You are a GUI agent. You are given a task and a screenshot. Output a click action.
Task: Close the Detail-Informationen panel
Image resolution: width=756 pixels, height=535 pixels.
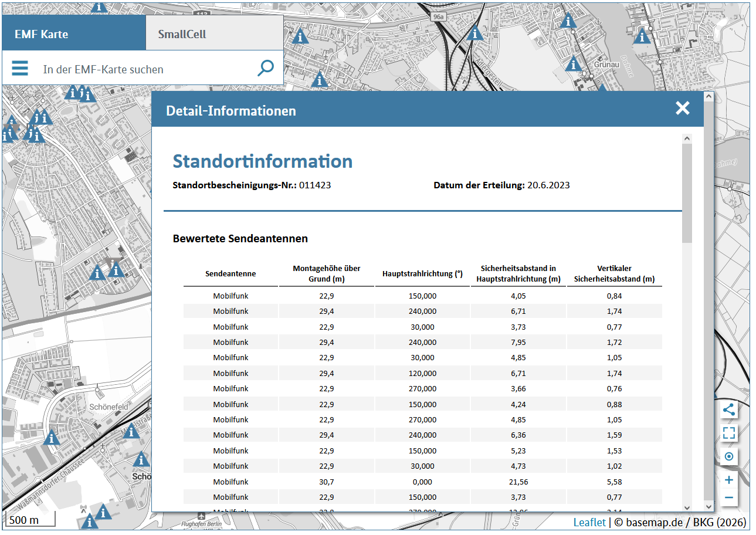click(x=682, y=108)
